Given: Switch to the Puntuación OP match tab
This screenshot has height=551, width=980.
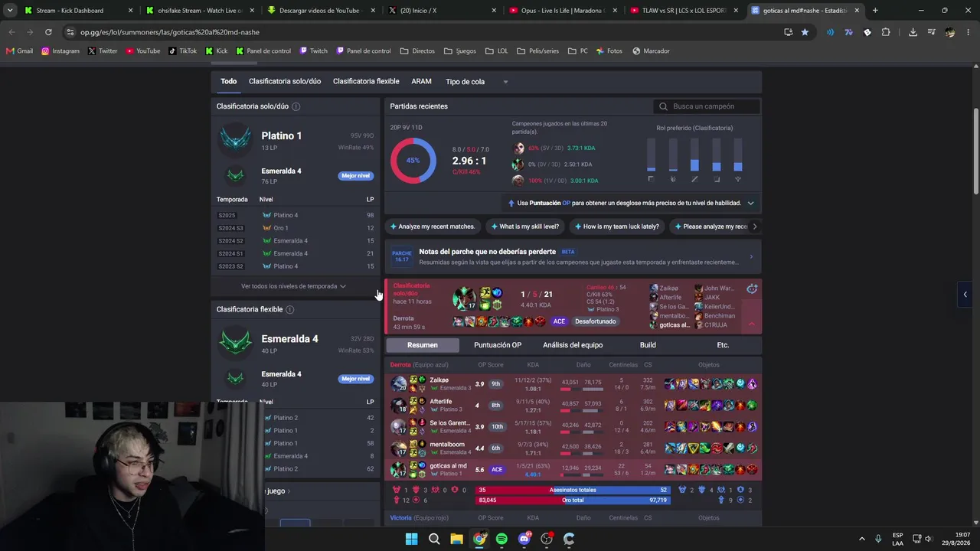Looking at the screenshot, I should (x=498, y=345).
